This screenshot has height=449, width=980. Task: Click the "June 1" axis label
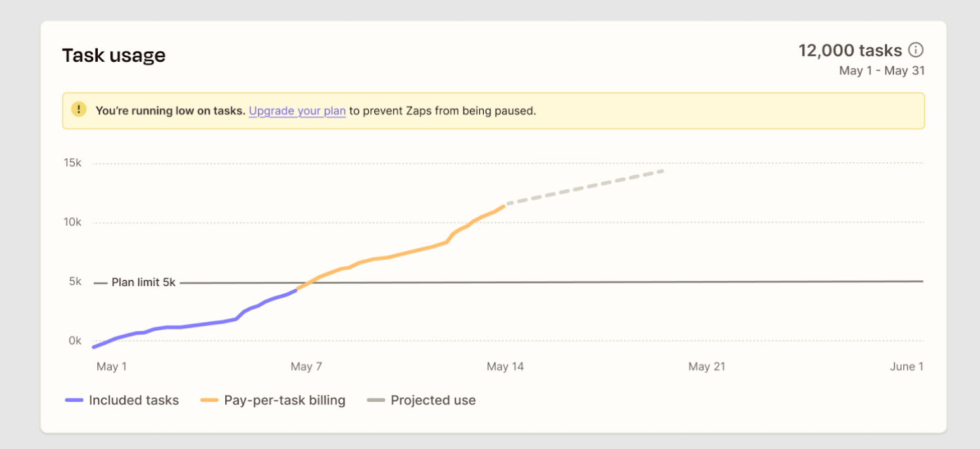(906, 366)
